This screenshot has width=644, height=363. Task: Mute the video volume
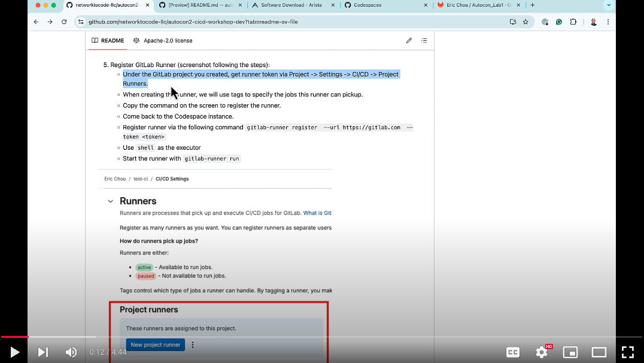(71, 352)
